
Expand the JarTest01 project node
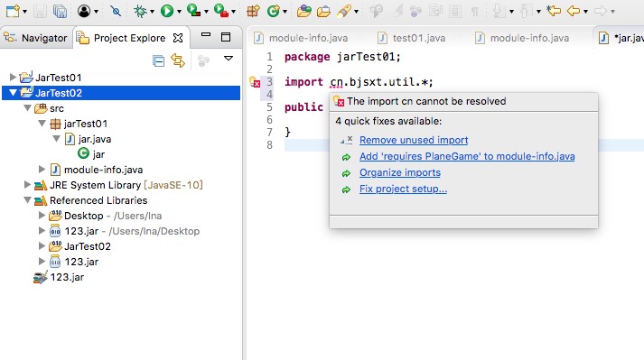[x=13, y=77]
